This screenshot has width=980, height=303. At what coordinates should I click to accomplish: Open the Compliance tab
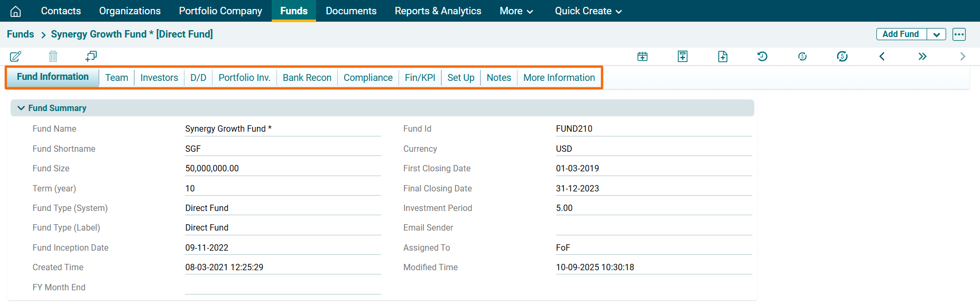point(368,78)
